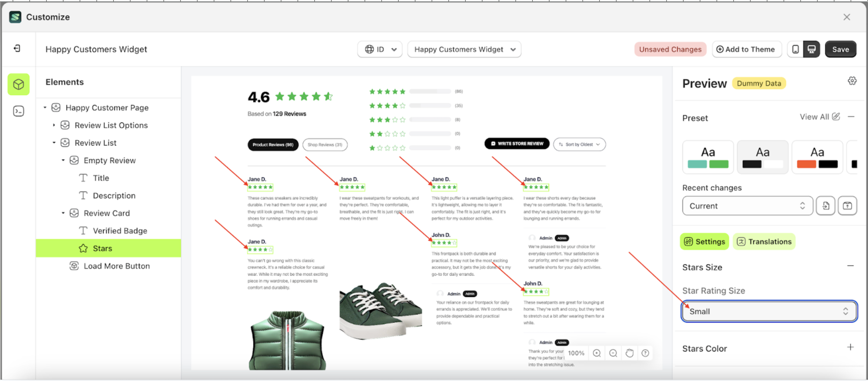Image resolution: width=868 pixels, height=381 pixels.
Task: Switch preview to desktop view
Action: (x=812, y=49)
